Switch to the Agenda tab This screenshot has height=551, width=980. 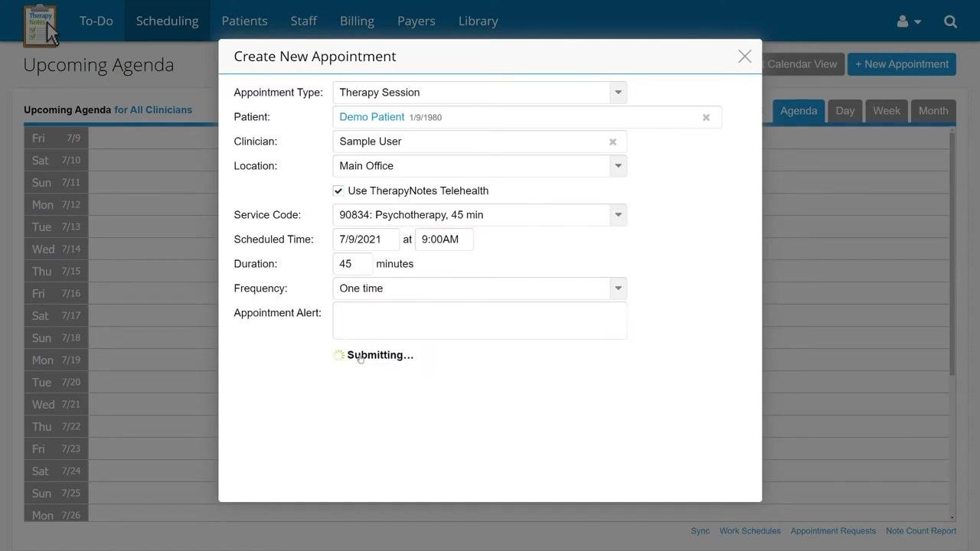point(799,111)
